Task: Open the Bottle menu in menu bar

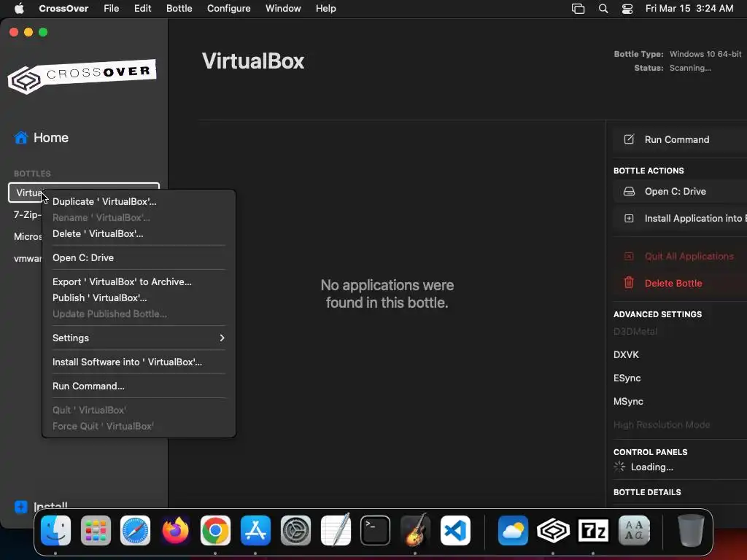Action: (179, 8)
